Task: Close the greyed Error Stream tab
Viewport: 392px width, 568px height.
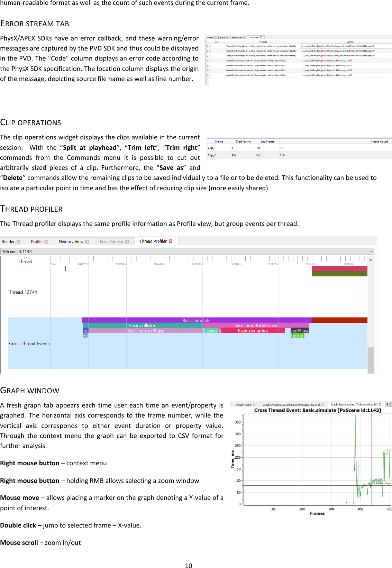Action: click(127, 241)
